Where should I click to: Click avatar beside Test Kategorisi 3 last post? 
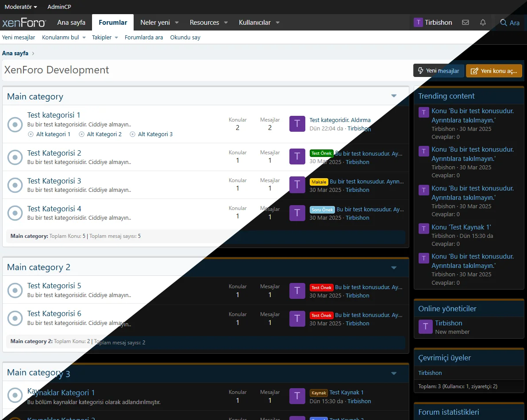pyautogui.click(x=297, y=185)
